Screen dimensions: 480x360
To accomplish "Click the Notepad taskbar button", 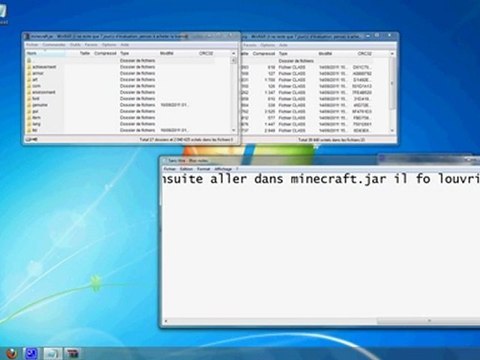I will pyautogui.click(x=53, y=353).
